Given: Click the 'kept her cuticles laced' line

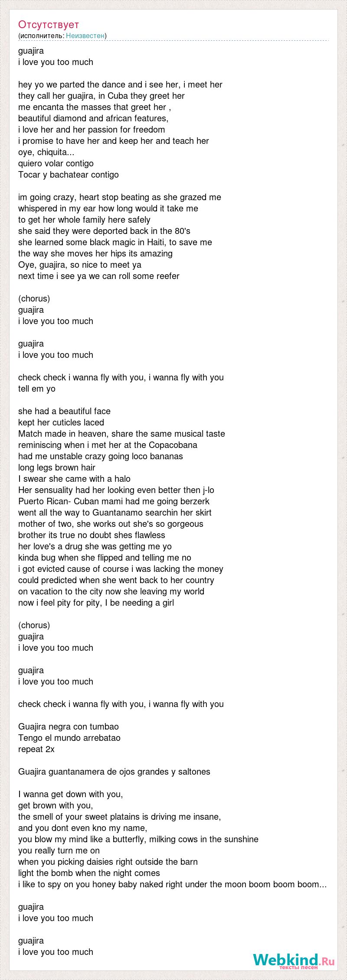Looking at the screenshot, I should (x=61, y=422).
